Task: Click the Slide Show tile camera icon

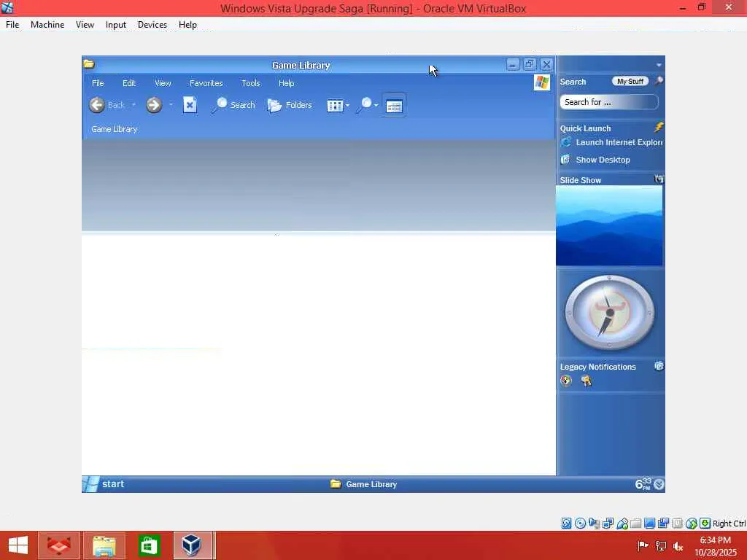Action: click(659, 179)
